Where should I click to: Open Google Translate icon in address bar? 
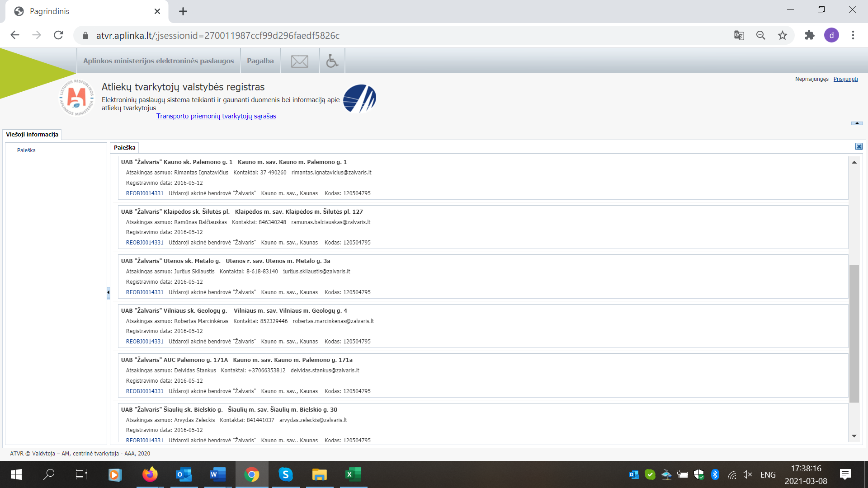point(739,35)
